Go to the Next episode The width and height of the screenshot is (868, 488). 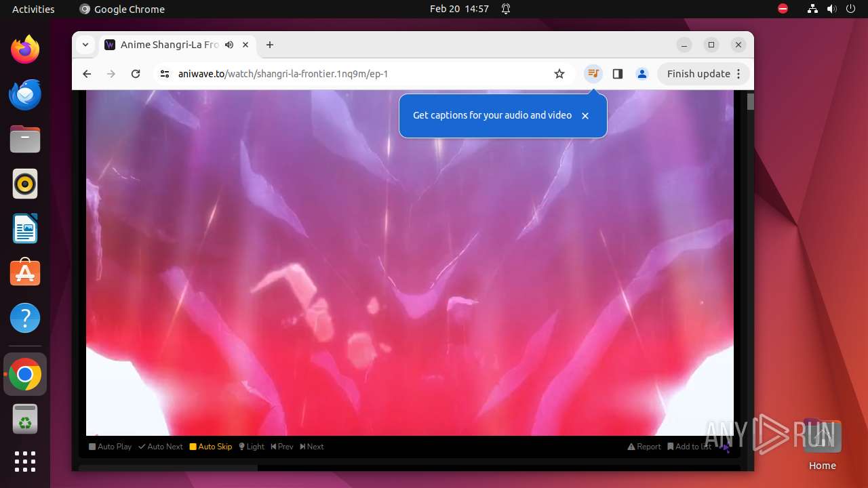312,447
